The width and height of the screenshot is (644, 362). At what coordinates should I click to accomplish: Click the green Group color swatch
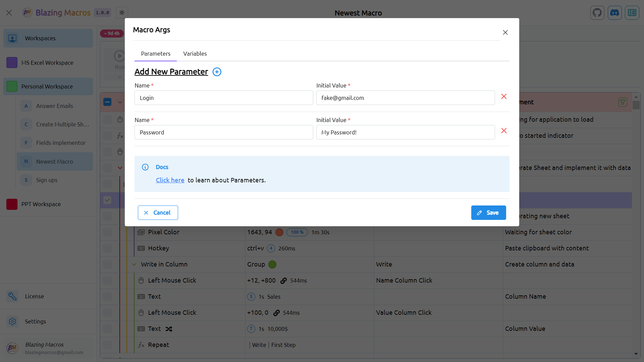tap(272, 264)
